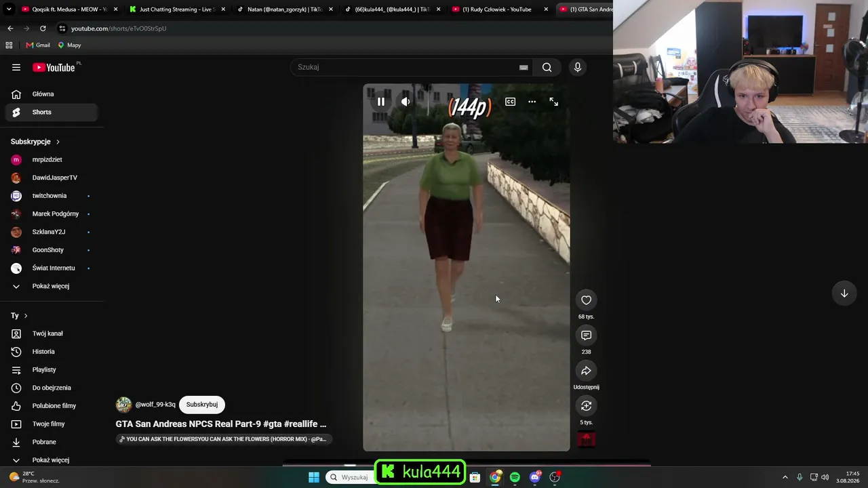The height and width of the screenshot is (488, 868).
Task: Enter fullscreen for the Short
Action: 554,102
